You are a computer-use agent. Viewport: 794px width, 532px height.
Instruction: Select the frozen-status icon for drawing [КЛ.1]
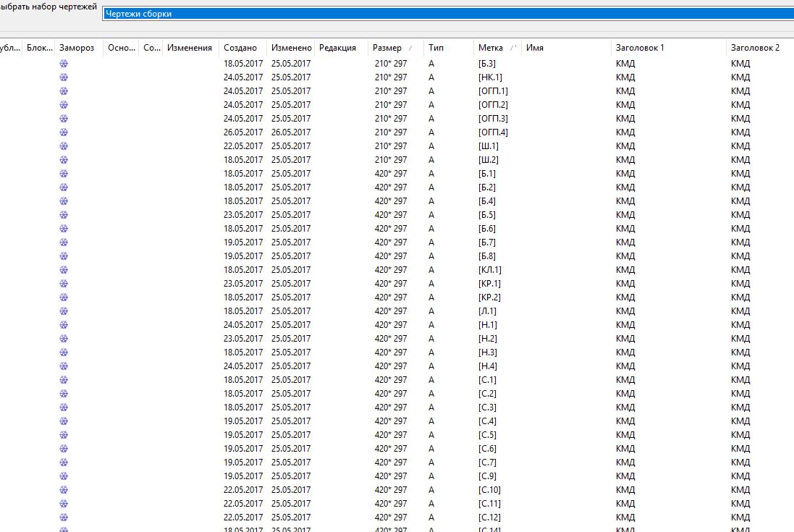[x=64, y=270]
